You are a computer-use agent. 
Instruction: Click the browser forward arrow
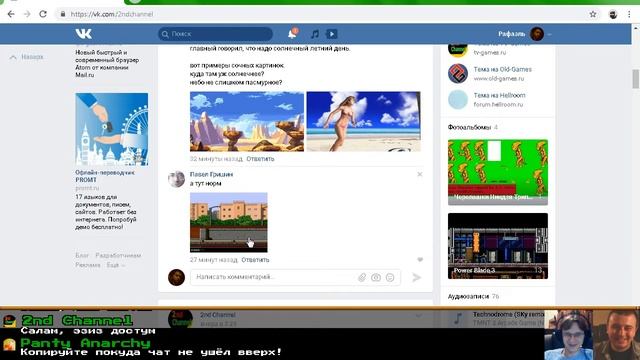[x=27, y=14]
